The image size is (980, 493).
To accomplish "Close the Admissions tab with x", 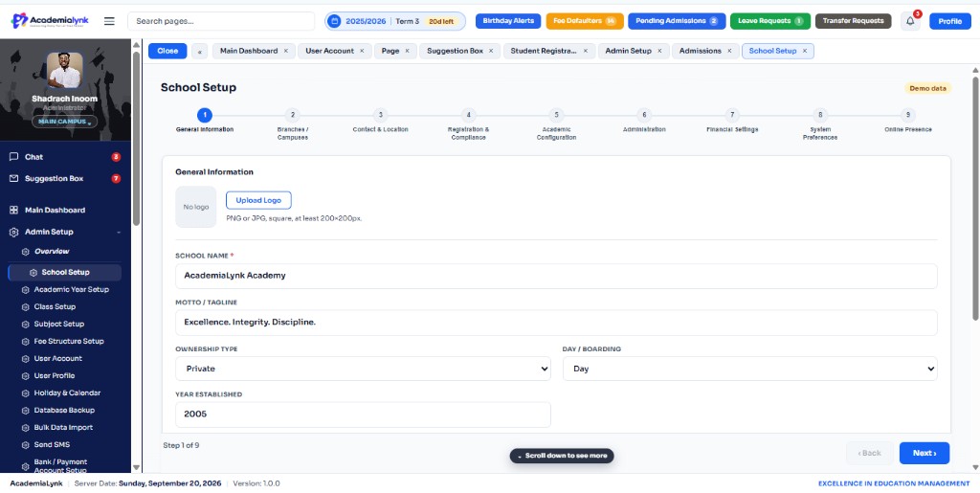I will (x=728, y=52).
